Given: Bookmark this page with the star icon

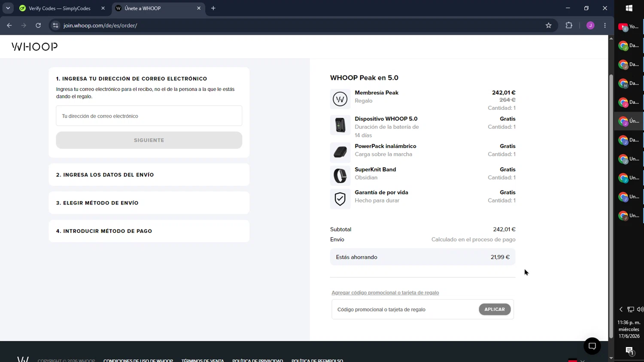Looking at the screenshot, I should tap(548, 25).
